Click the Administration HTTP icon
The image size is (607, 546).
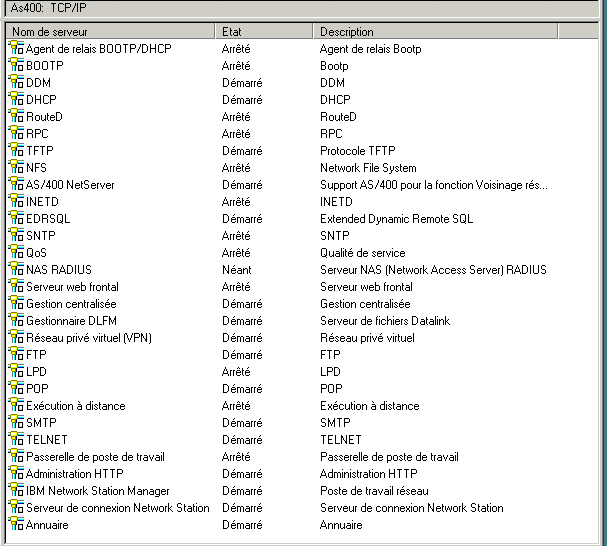(x=16, y=474)
